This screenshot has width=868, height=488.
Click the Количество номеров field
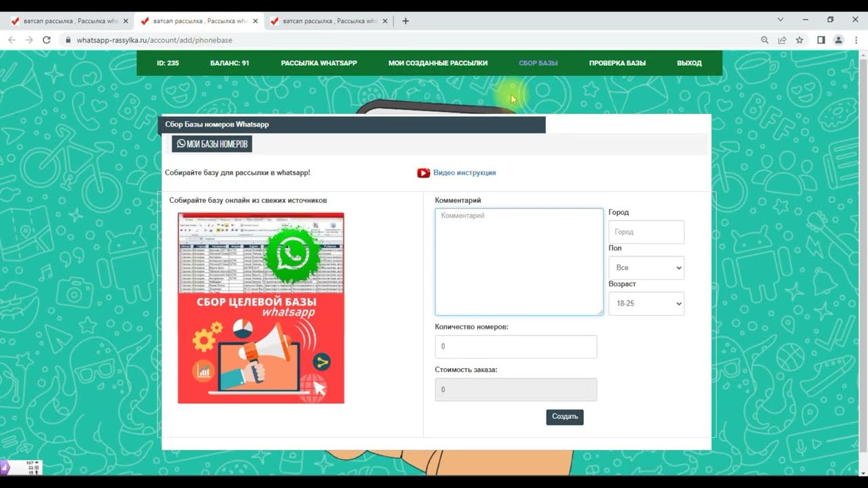516,346
